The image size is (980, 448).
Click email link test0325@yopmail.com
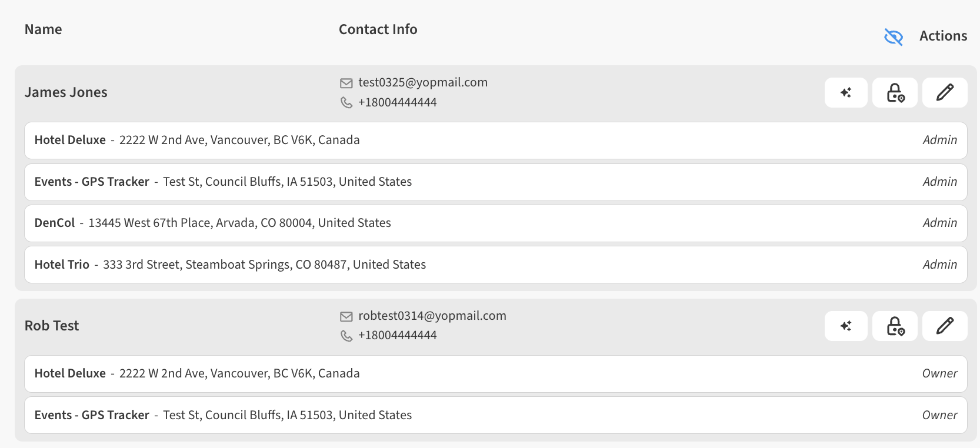(423, 82)
